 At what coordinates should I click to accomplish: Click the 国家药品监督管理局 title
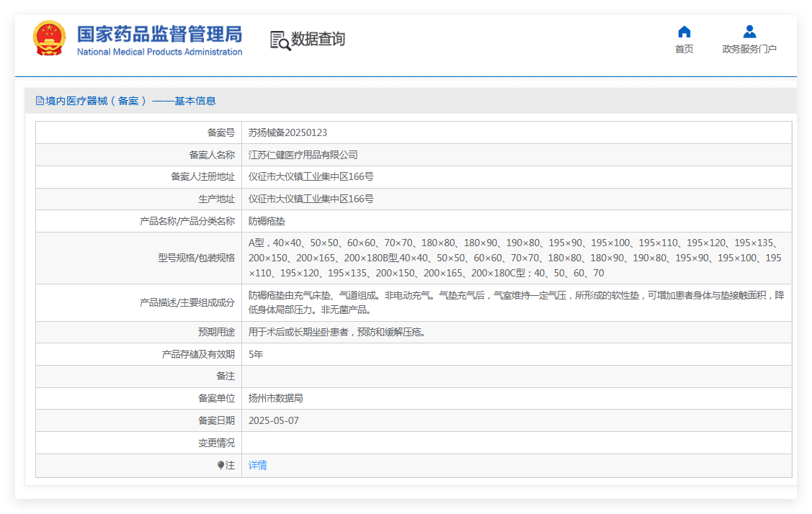159,34
